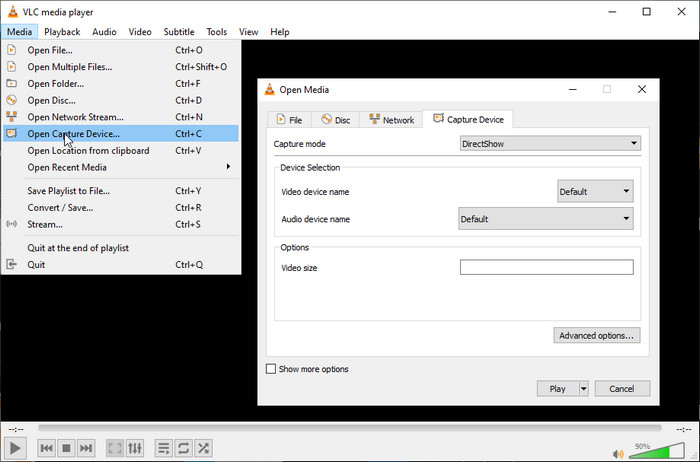Show the playlist view
This screenshot has width=700, height=462.
coord(164,448)
